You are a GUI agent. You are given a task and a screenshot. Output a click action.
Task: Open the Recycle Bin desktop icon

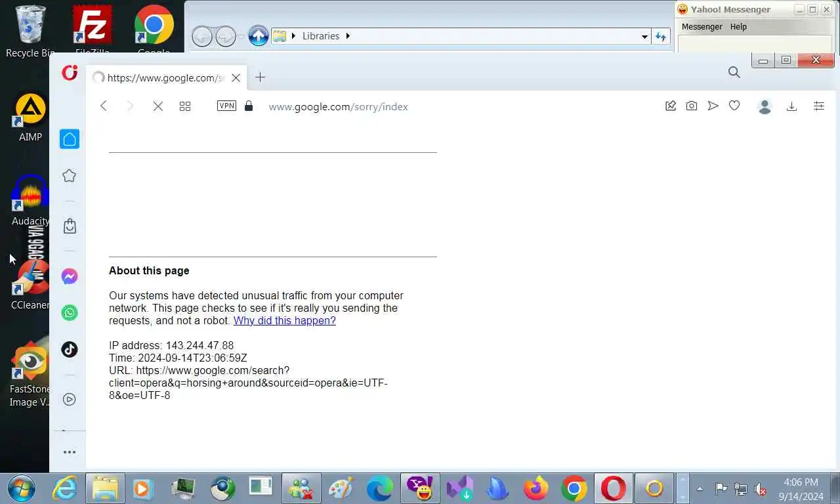30,31
